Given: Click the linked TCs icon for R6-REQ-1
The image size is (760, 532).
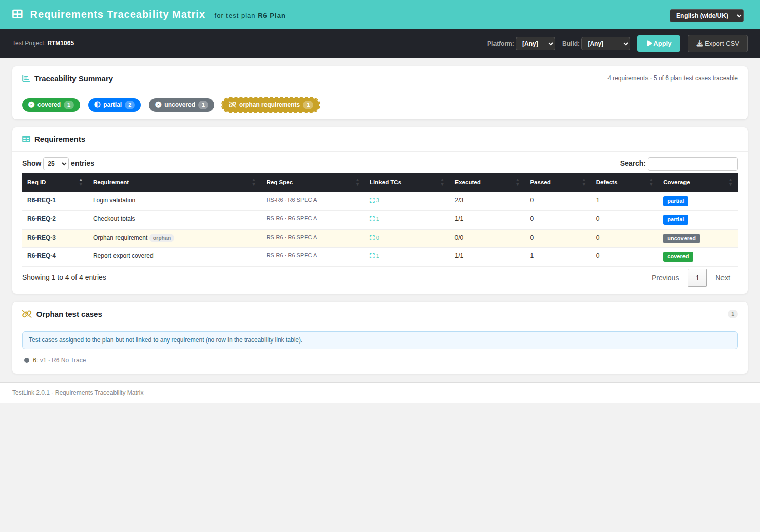Looking at the screenshot, I should point(372,200).
